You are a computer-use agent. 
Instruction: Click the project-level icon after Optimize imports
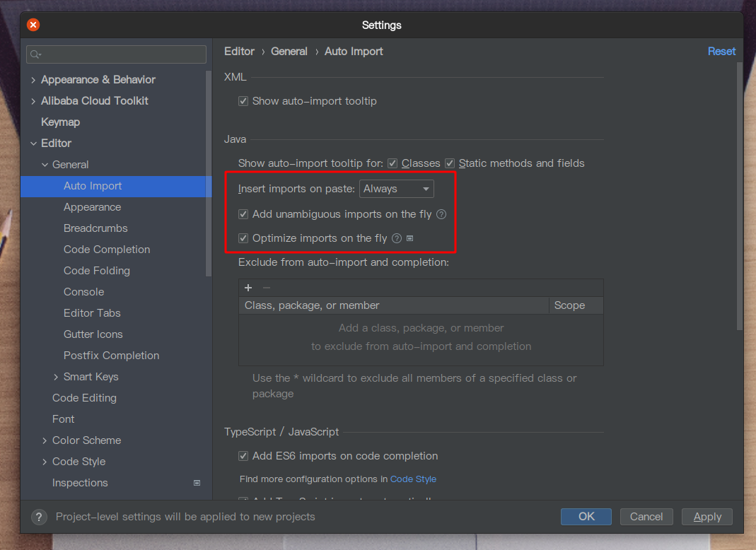tap(409, 239)
